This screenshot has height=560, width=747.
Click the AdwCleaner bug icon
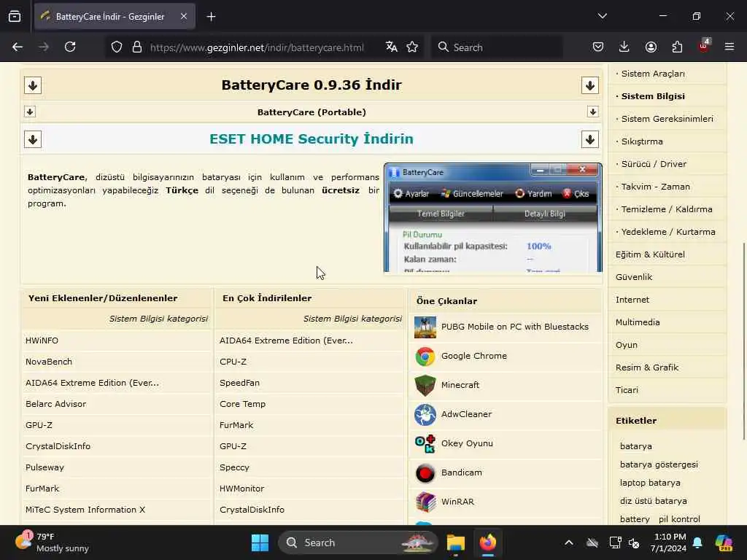point(425,415)
